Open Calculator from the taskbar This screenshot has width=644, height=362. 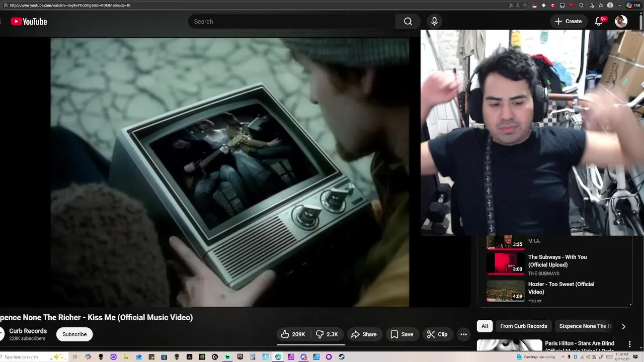point(253,357)
